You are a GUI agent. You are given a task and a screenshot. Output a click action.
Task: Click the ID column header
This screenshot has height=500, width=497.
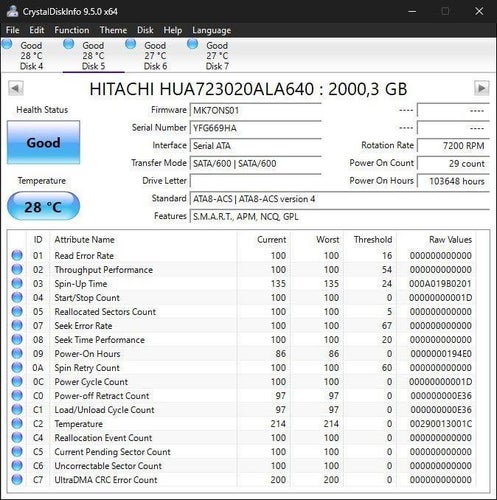click(x=38, y=239)
